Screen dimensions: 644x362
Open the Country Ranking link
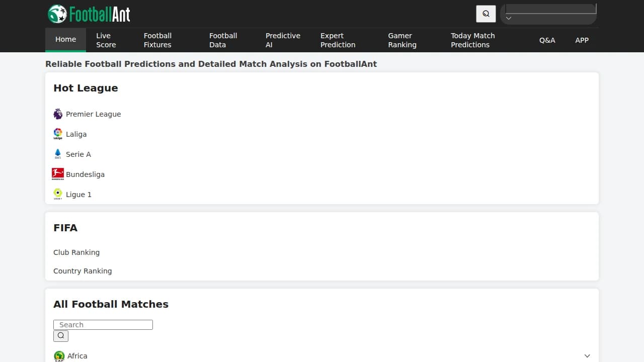click(83, 271)
